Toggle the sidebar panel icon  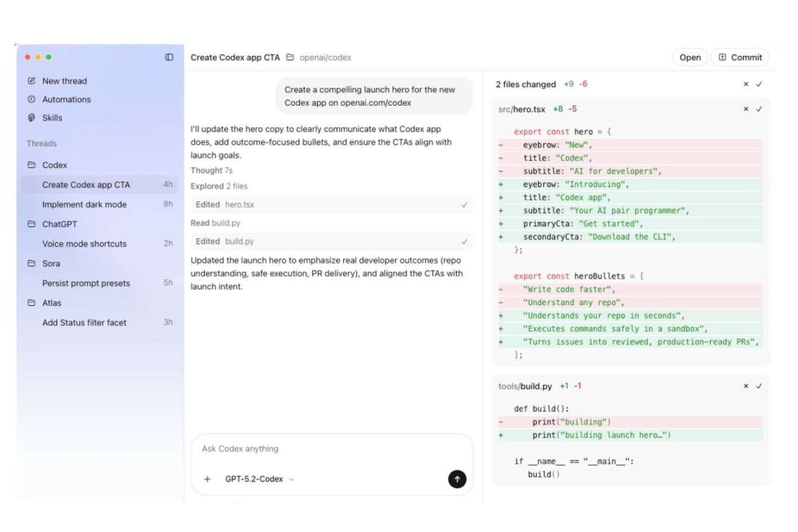169,57
